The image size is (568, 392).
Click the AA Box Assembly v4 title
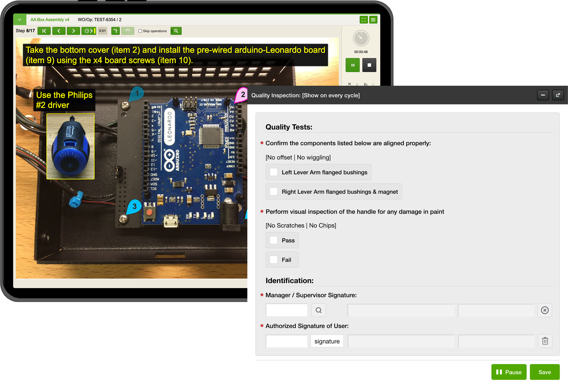pos(50,20)
